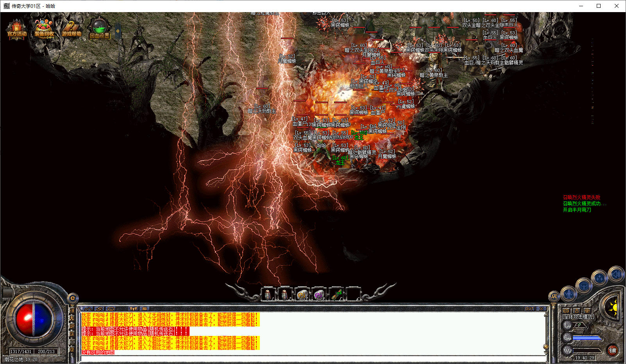Open the inventory bag round button
Viewport: 626px width, 364px height.
coord(584,286)
